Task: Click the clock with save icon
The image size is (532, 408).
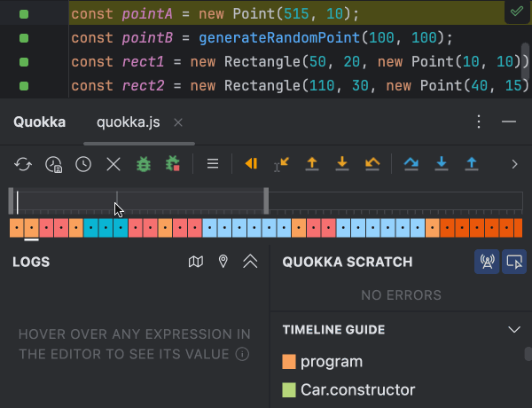Action: coord(53,164)
